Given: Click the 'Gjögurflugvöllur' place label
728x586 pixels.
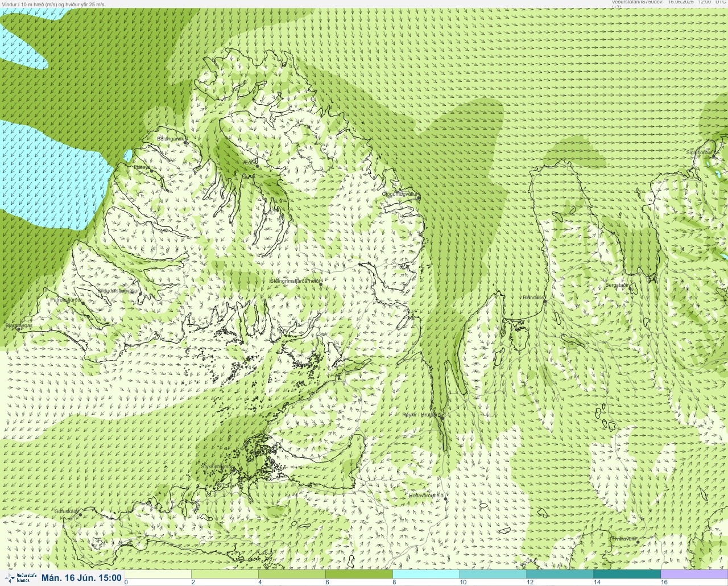Looking at the screenshot, I should click(x=400, y=194).
